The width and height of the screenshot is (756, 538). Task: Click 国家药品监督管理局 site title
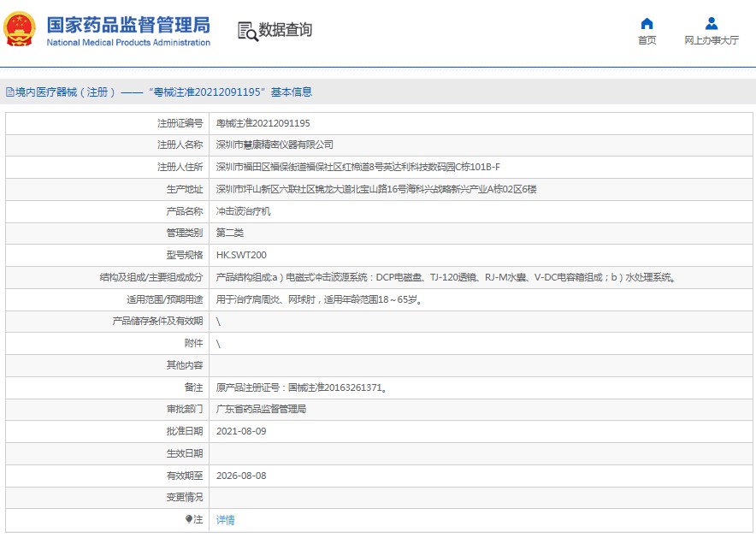pos(128,25)
